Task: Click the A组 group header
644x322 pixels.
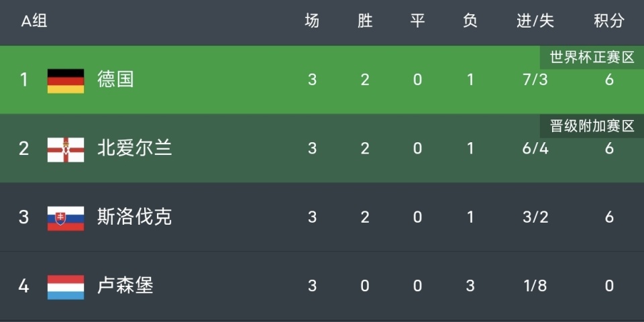Action: [x=34, y=21]
